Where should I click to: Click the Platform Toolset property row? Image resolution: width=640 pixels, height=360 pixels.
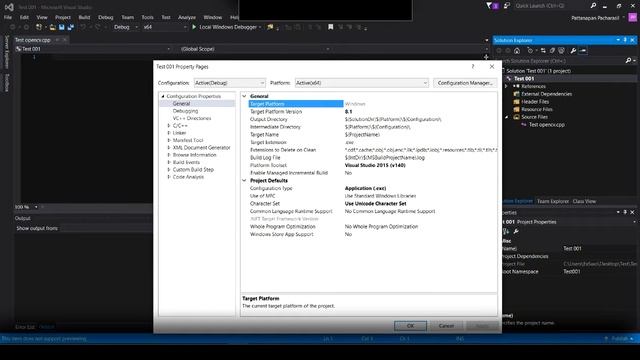pyautogui.click(x=373, y=165)
